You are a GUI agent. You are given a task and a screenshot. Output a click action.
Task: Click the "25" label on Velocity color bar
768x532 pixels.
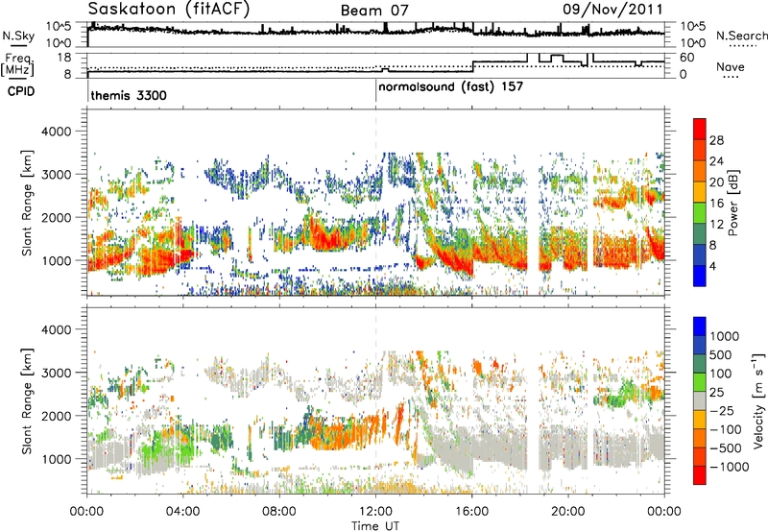pyautogui.click(x=716, y=392)
